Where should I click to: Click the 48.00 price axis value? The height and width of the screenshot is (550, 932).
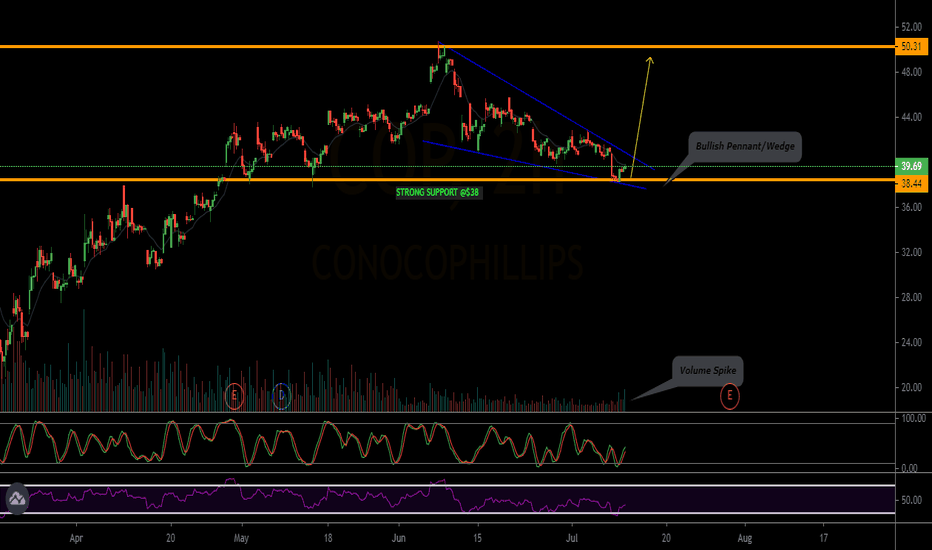pyautogui.click(x=911, y=72)
